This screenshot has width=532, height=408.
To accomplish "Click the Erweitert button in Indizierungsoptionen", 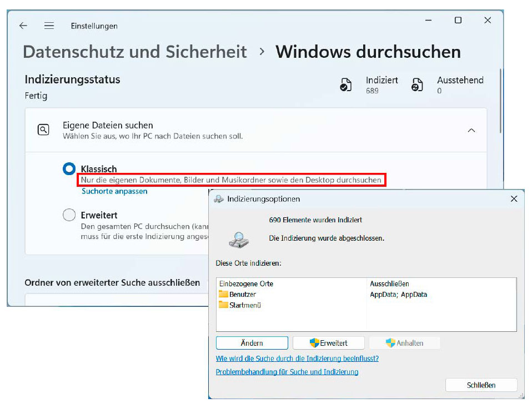I will click(x=328, y=343).
